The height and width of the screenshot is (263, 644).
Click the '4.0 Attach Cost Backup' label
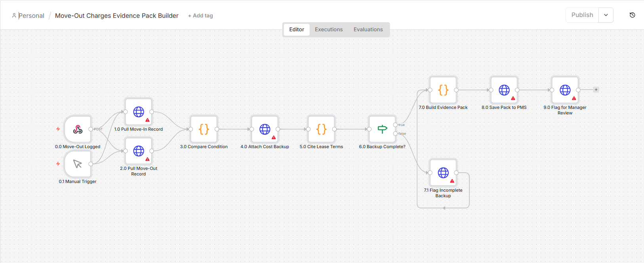[265, 147]
